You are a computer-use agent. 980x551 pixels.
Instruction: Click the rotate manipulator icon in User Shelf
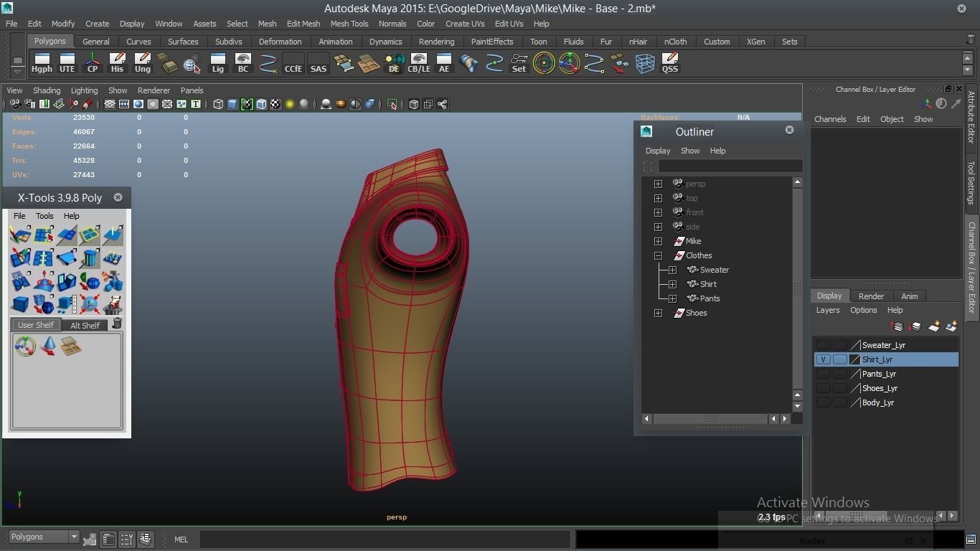(25, 347)
